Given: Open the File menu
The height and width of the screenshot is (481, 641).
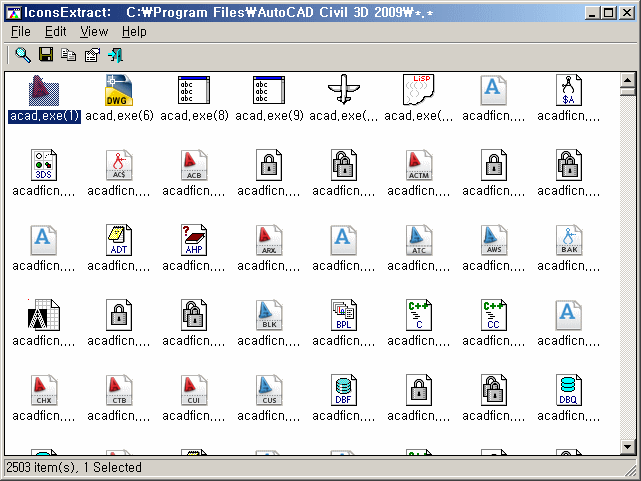Looking at the screenshot, I should click(x=20, y=31).
